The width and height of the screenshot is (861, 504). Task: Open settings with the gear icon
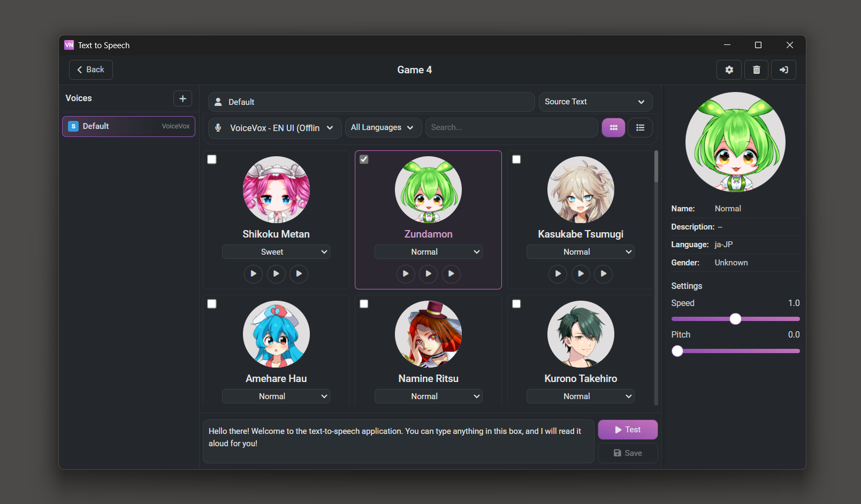tap(729, 70)
